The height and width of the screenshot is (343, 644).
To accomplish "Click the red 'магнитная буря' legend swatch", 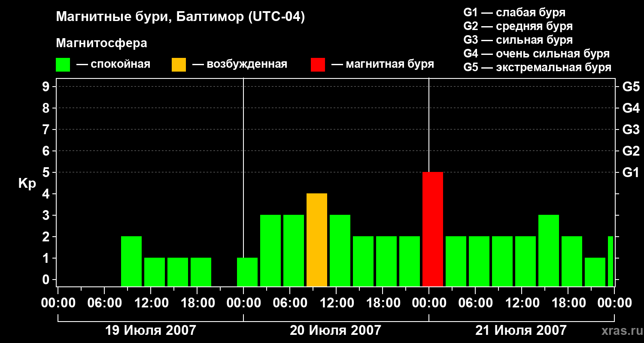I will point(318,65).
